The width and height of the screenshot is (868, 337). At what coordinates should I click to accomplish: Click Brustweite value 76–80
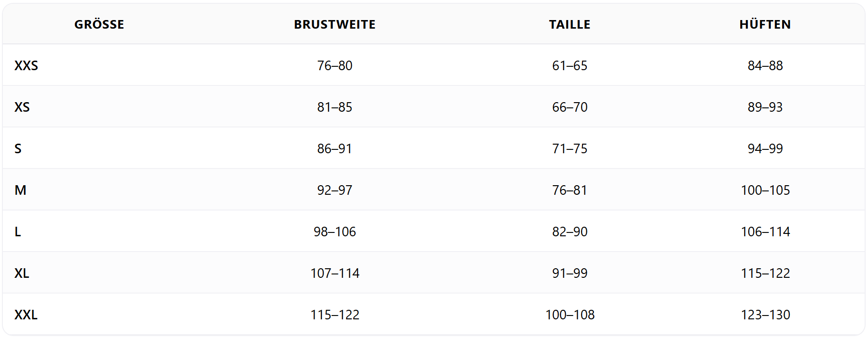point(335,65)
